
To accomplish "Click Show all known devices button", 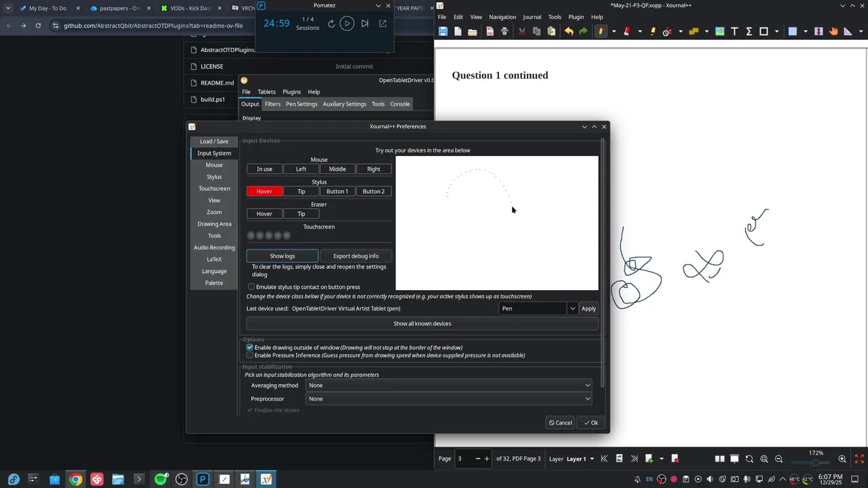I will point(422,323).
